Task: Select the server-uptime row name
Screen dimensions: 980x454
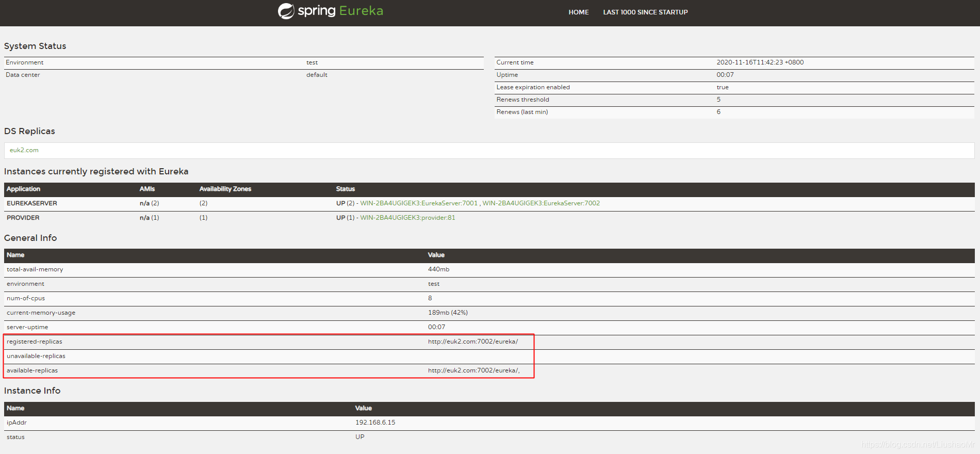Action: [x=27, y=327]
